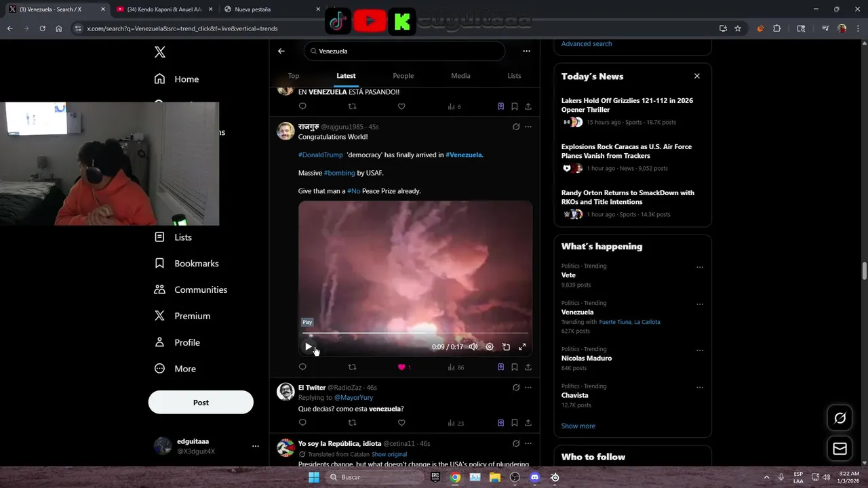Image resolution: width=868 pixels, height=488 pixels.
Task: Open the Fuerte Tiuna trending link
Action: 615,322
